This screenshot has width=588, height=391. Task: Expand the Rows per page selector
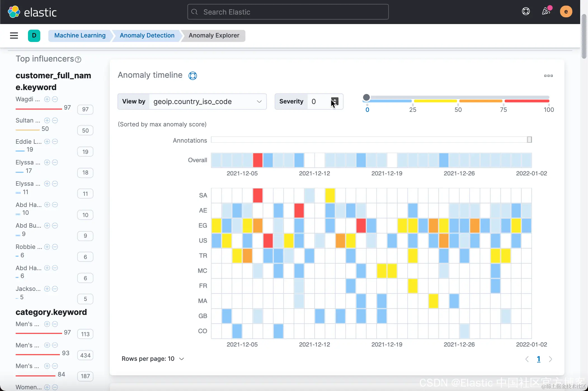tap(153, 359)
